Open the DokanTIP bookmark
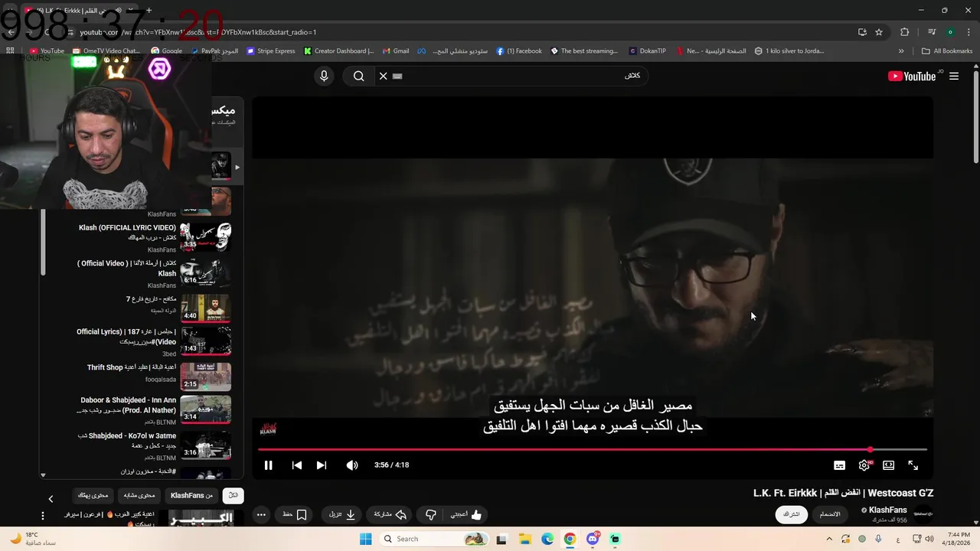This screenshot has height=551, width=980. pyautogui.click(x=647, y=51)
